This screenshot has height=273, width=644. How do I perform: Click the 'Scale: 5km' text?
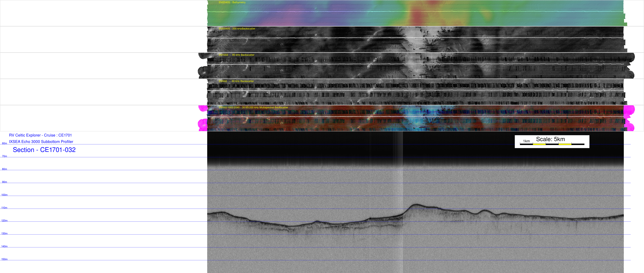click(x=550, y=139)
